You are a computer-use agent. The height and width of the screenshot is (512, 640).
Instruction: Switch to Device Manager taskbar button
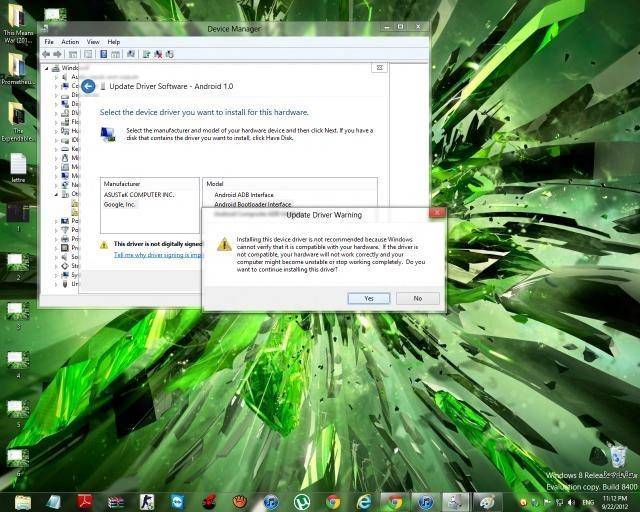click(456, 502)
